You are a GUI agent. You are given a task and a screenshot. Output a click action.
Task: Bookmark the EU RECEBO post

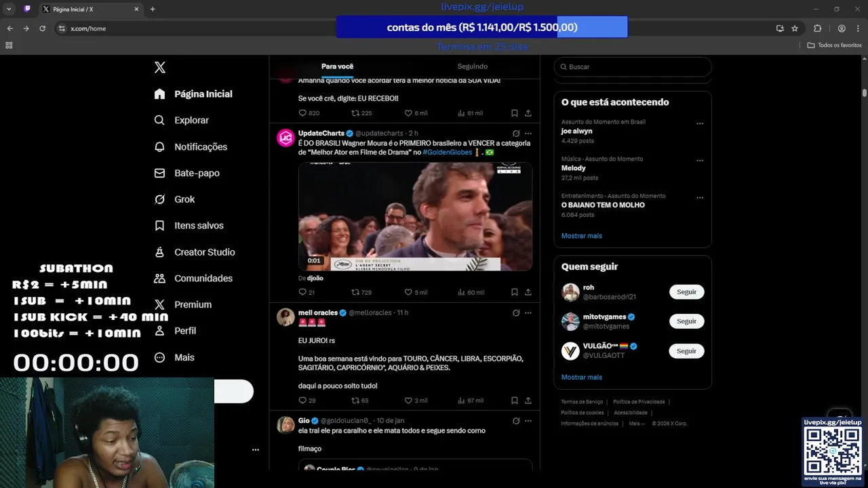[x=515, y=113]
